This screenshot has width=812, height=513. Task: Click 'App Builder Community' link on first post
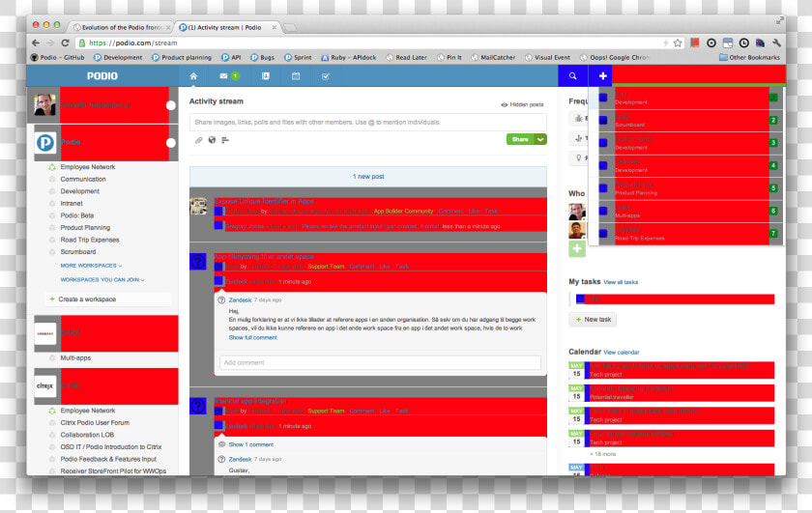click(403, 212)
